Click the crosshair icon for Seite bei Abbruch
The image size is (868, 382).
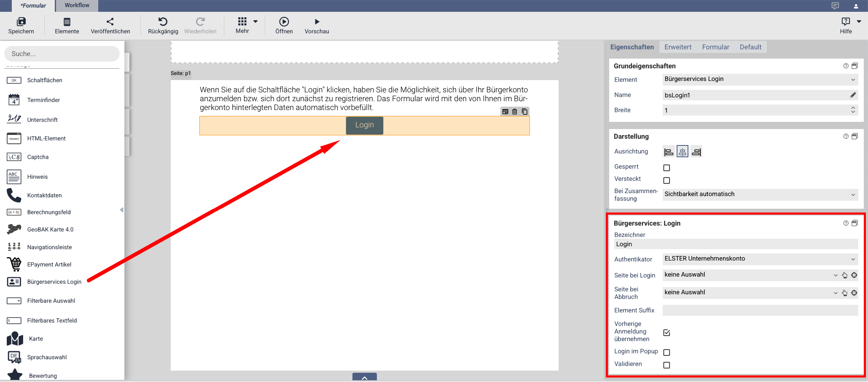click(854, 293)
